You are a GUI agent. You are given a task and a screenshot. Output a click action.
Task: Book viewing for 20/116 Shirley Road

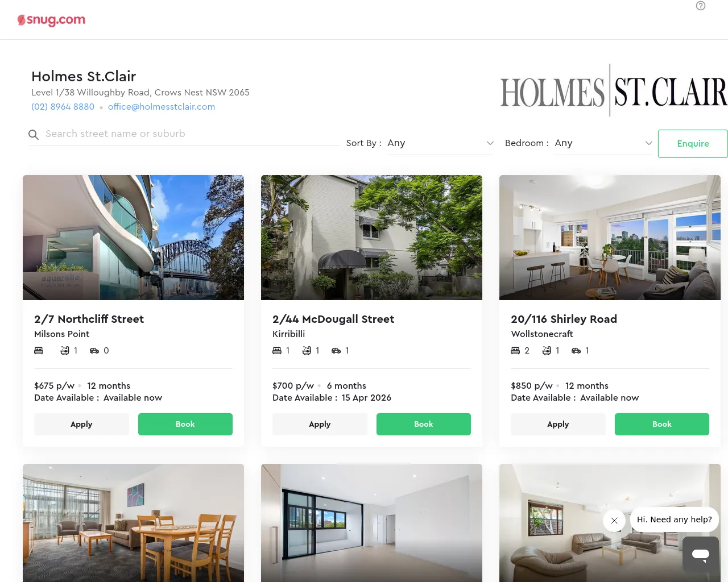click(662, 425)
